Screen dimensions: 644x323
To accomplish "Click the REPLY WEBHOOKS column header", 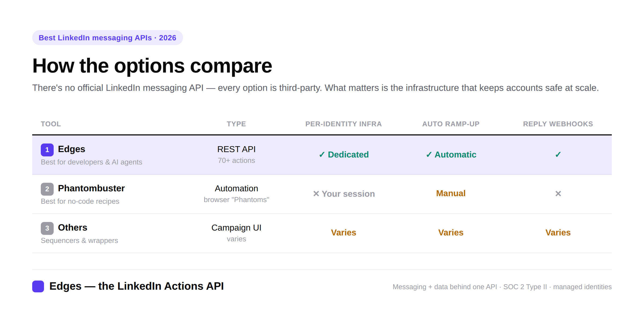I will click(558, 124).
